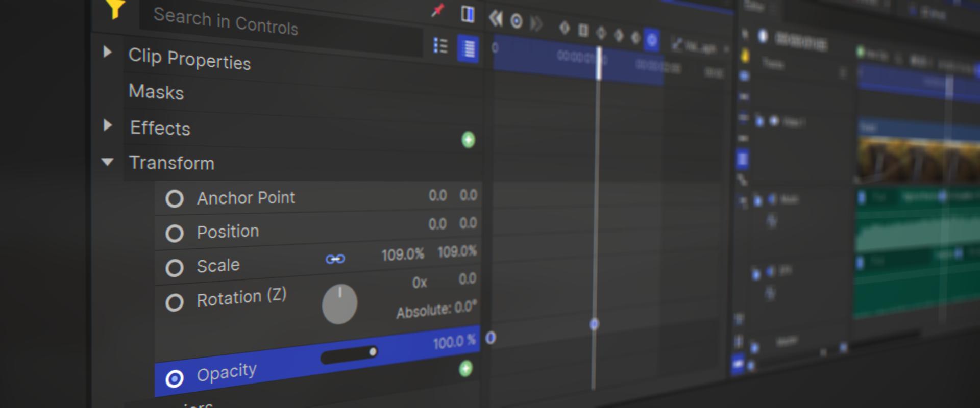Viewport: 980px width, 408px height.
Task: Toggle the split panel layout icon
Action: [468, 14]
